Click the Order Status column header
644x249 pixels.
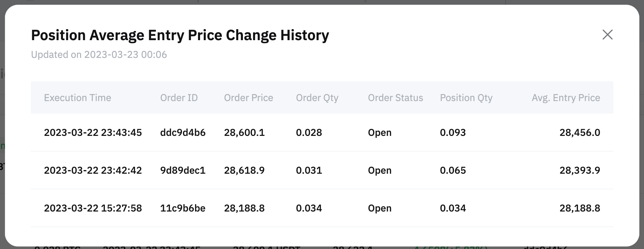pos(395,98)
